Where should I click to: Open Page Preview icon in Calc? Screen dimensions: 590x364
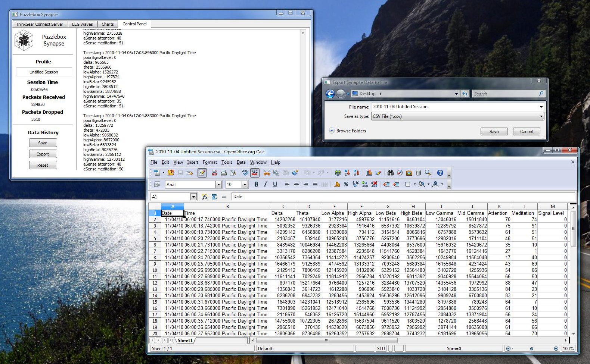233,173
